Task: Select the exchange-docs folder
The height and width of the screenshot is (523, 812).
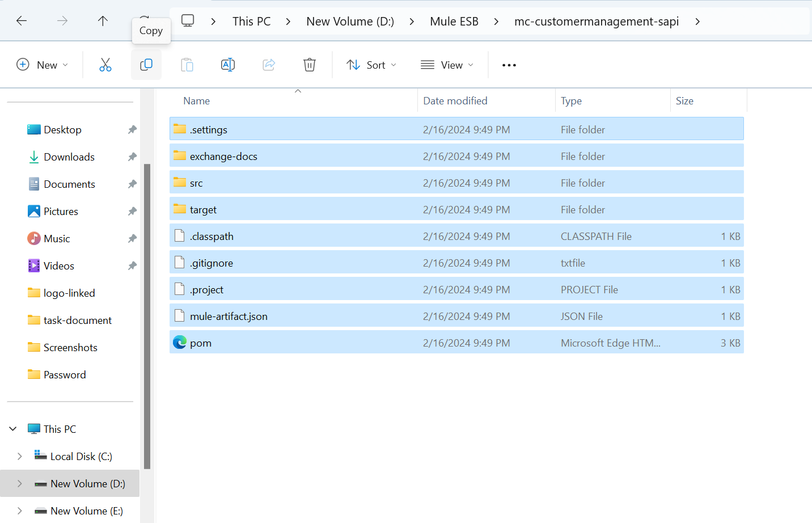Action: click(223, 157)
